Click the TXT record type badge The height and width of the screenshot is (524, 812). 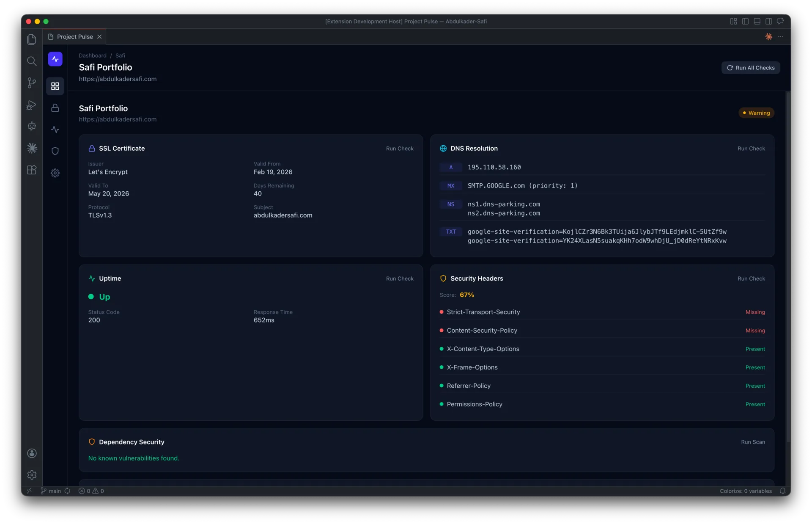451,232
